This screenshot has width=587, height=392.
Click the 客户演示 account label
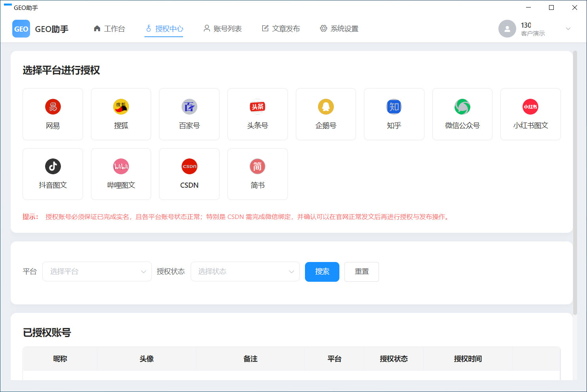(x=533, y=34)
